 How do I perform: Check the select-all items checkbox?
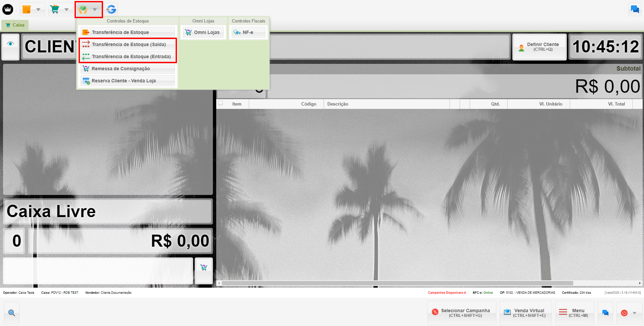click(221, 103)
